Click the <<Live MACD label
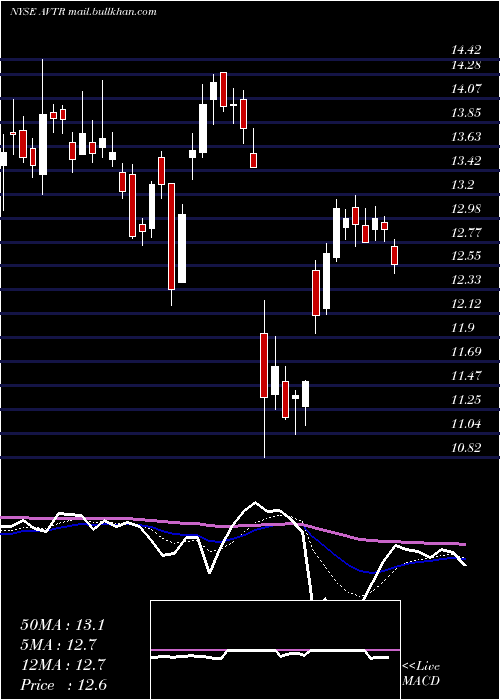 (x=421, y=674)
